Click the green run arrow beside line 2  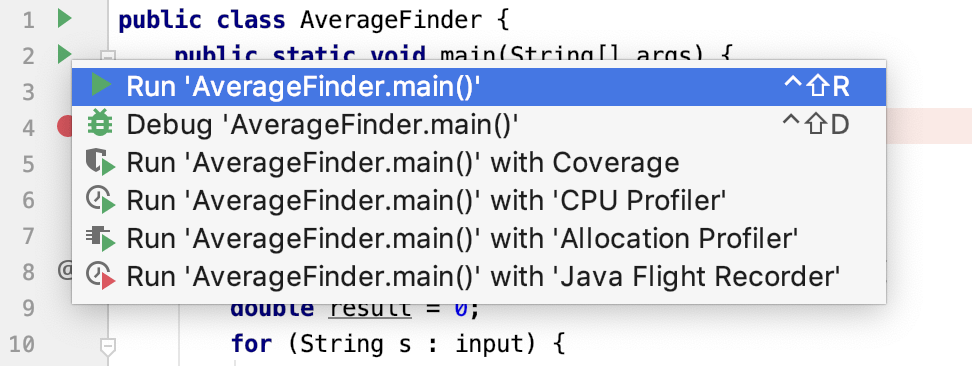[64, 54]
